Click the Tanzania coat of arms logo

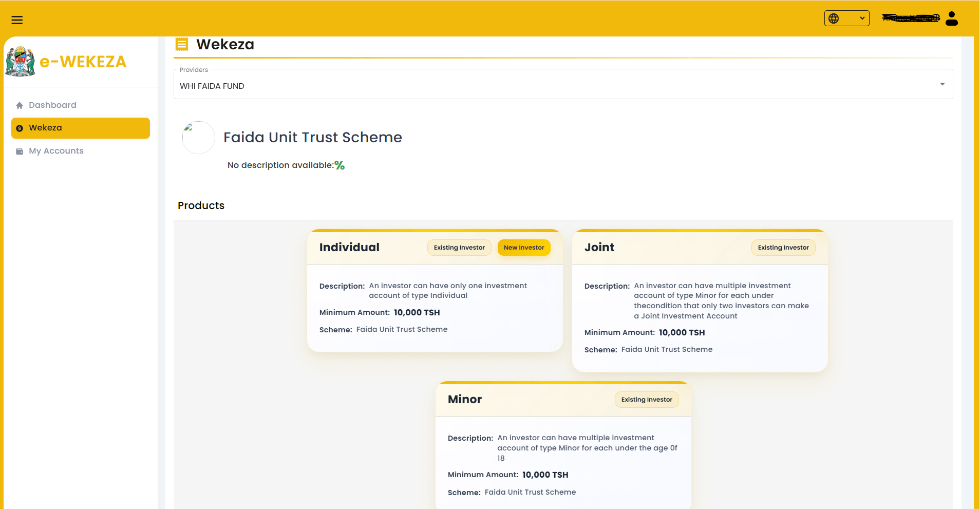click(20, 62)
